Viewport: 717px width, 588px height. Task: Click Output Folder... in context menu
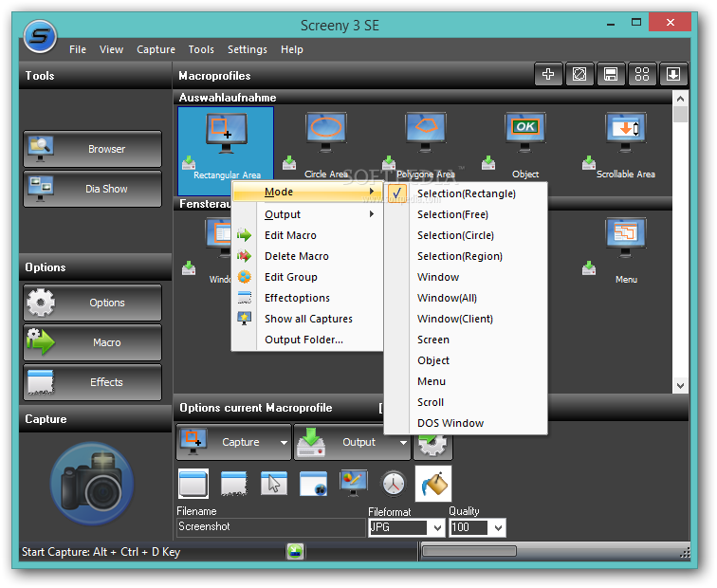pyautogui.click(x=307, y=340)
